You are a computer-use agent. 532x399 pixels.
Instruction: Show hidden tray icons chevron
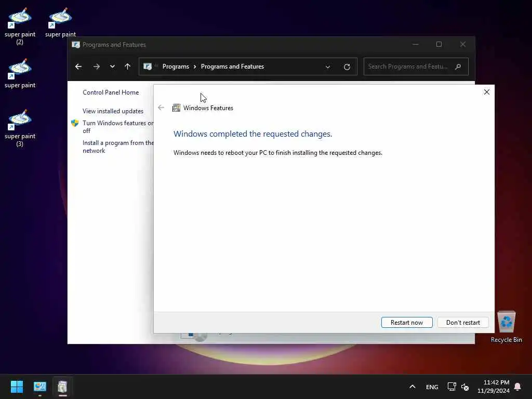coord(412,387)
